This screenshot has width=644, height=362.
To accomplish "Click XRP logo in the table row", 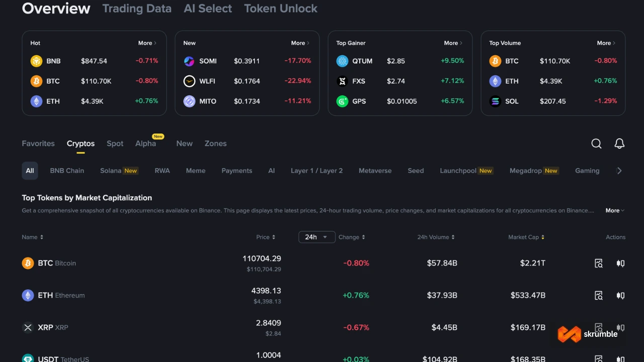I will 28,327.
